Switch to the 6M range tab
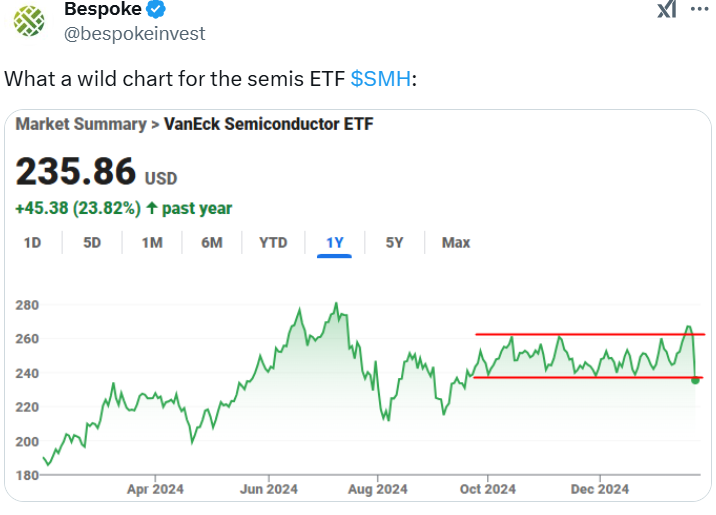Viewport: 716px width, 515px height. [212, 242]
